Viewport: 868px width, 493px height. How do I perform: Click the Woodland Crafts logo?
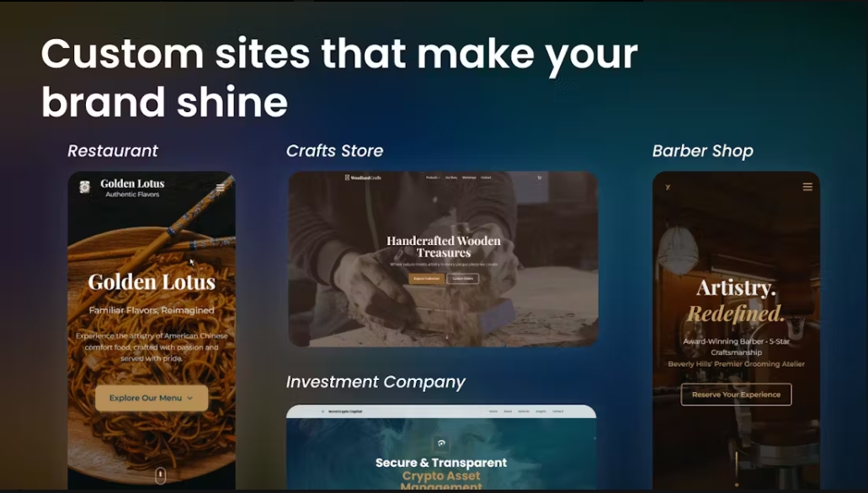point(363,178)
